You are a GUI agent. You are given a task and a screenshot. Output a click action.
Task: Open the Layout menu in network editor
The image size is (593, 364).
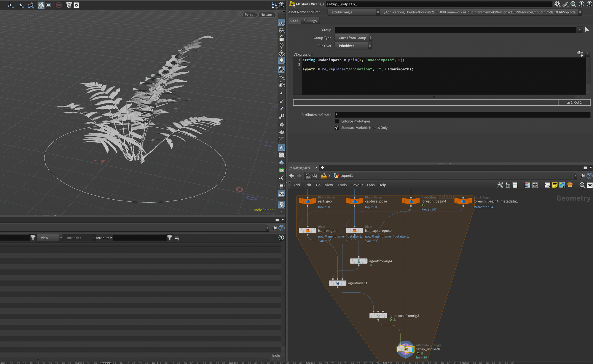coord(357,185)
